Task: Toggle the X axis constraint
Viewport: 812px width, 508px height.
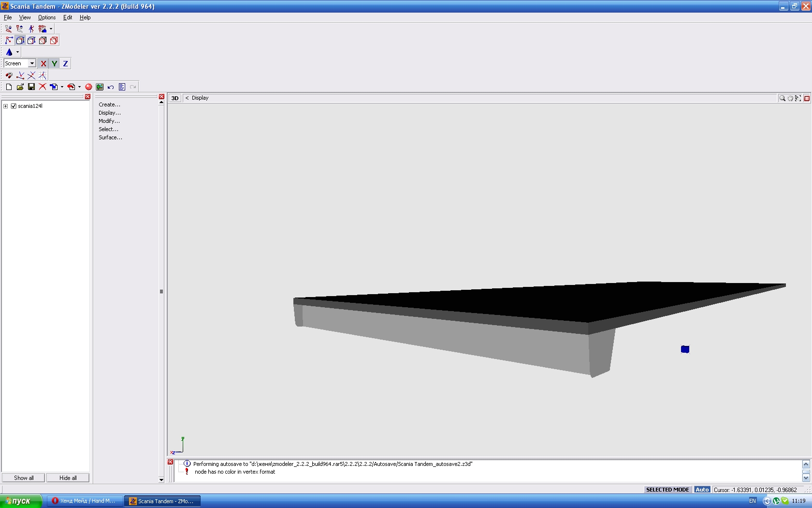Action: [43, 63]
